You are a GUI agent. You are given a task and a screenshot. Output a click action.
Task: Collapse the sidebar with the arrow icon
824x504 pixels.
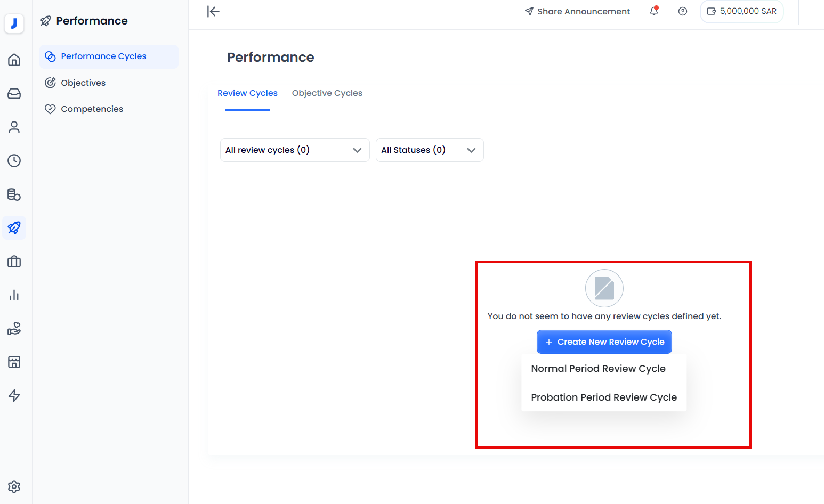tap(213, 12)
